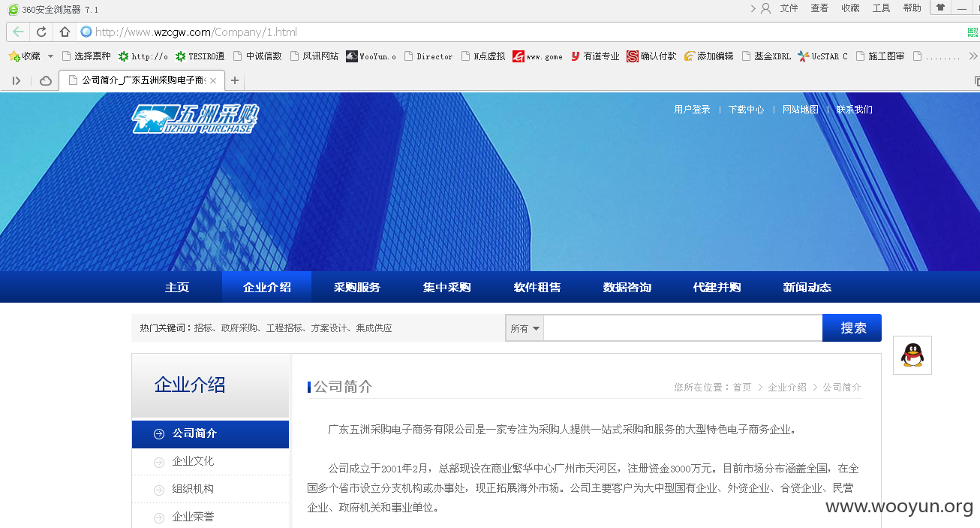Select 数据咨询 in navigation bar

click(x=627, y=287)
